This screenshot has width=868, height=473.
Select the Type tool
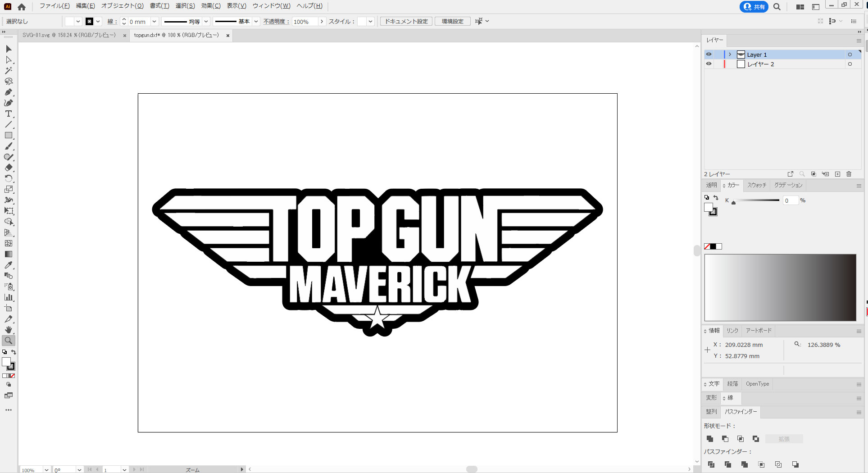(9, 114)
